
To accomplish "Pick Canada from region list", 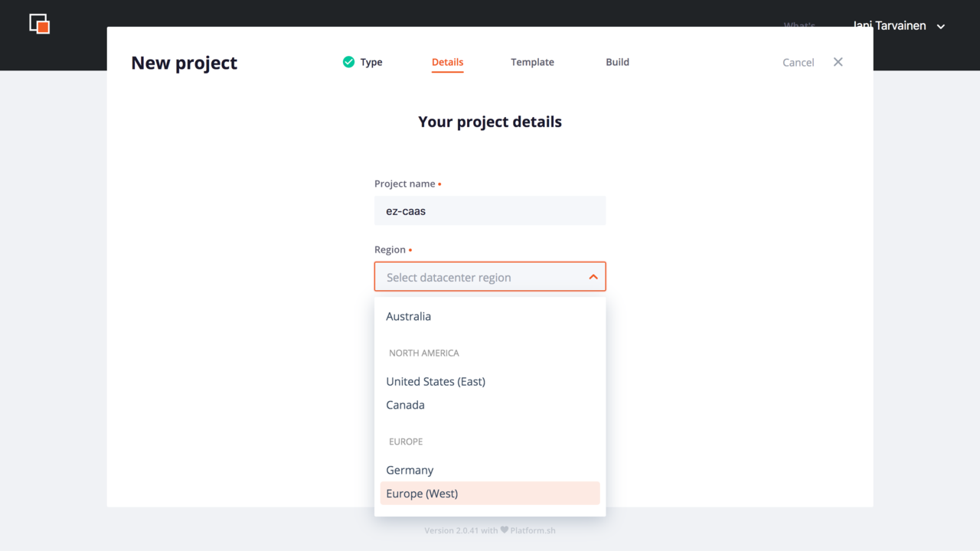I will coord(490,405).
